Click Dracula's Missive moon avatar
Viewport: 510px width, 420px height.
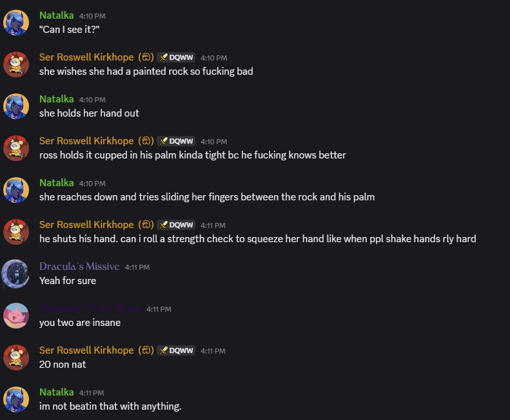(16, 274)
